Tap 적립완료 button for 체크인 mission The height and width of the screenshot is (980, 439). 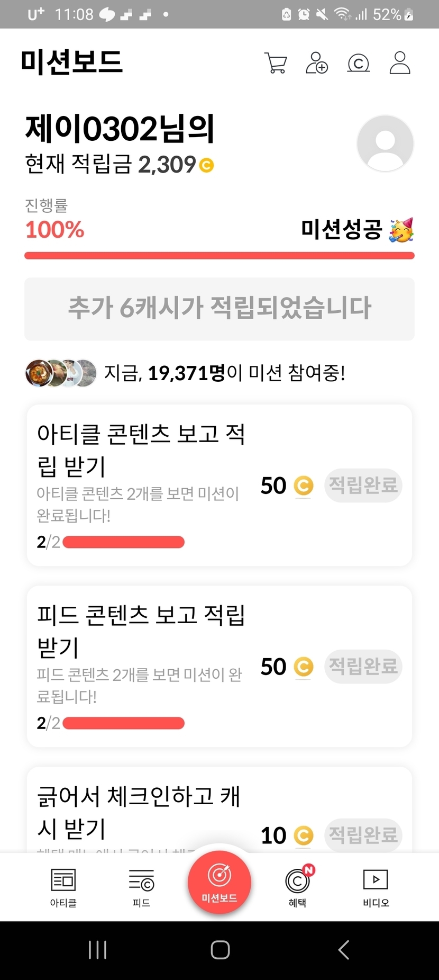point(363,835)
